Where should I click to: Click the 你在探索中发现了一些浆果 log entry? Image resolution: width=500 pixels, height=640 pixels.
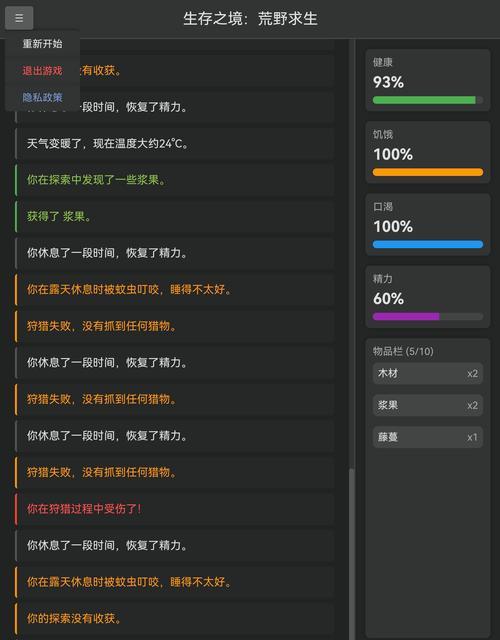(x=175, y=180)
